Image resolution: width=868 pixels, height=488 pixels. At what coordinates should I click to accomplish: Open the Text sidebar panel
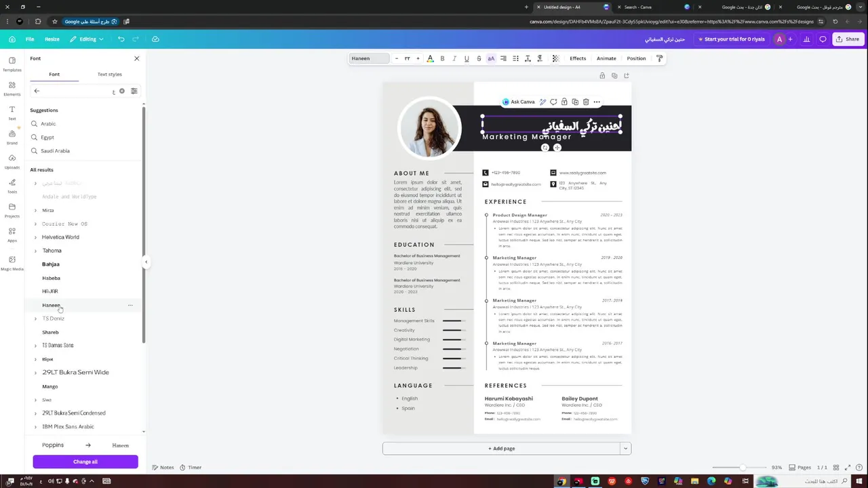(x=12, y=113)
